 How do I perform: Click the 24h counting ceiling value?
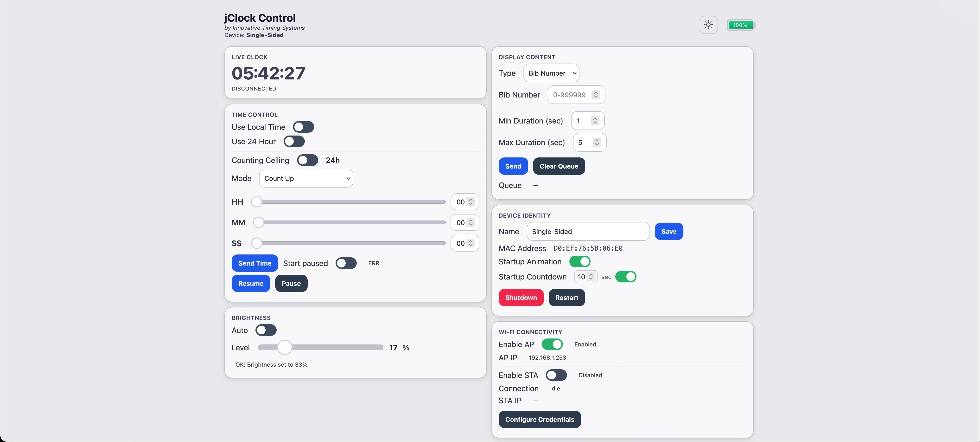[x=332, y=160]
